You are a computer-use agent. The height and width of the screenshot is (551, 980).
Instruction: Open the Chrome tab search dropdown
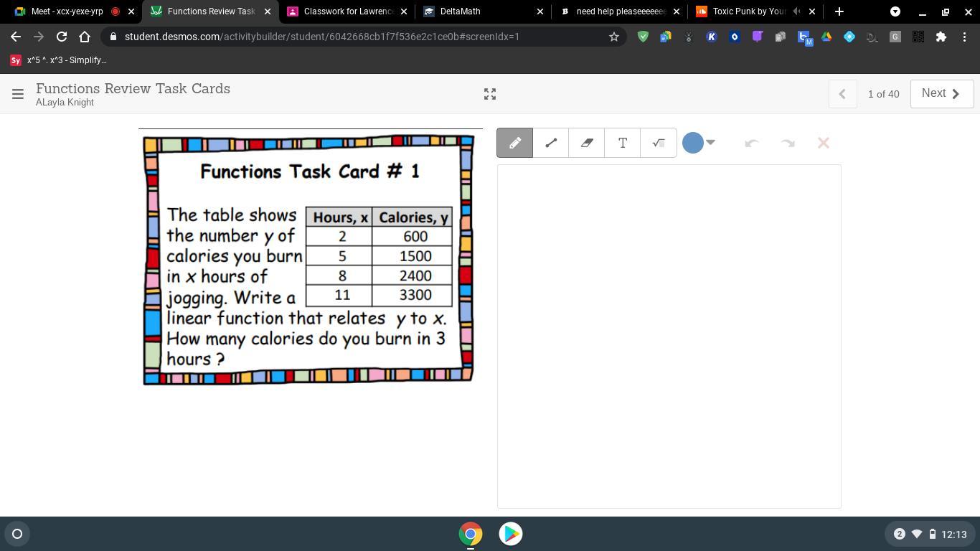(895, 11)
